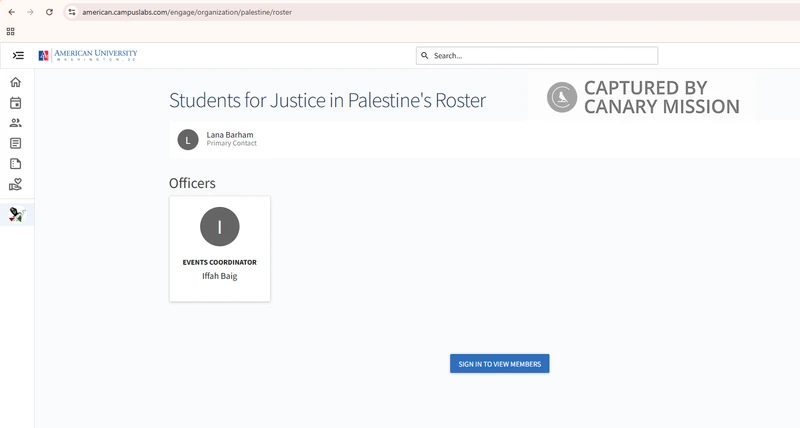Click Iffah Baig's avatar circle
Image resolution: width=800 pixels, height=428 pixels.
tap(219, 226)
